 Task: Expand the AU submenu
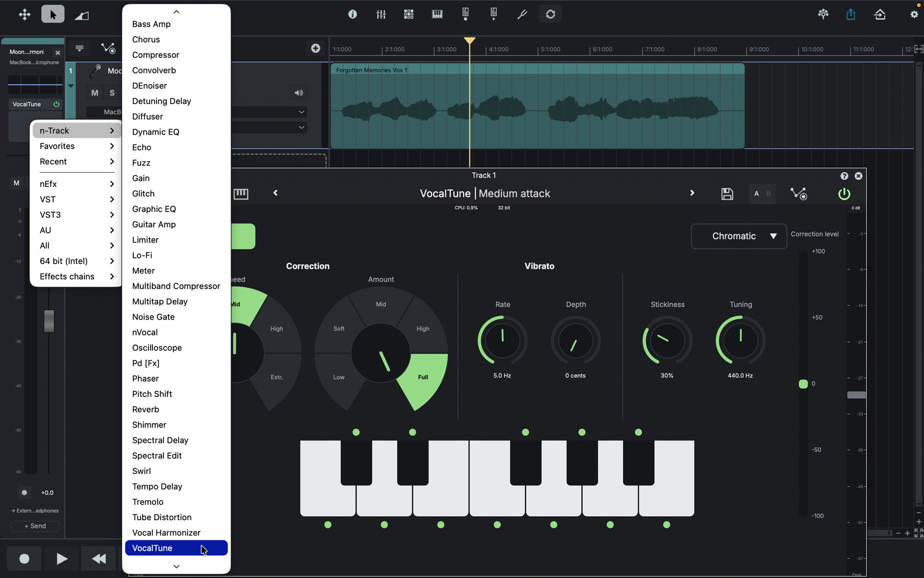click(x=76, y=230)
